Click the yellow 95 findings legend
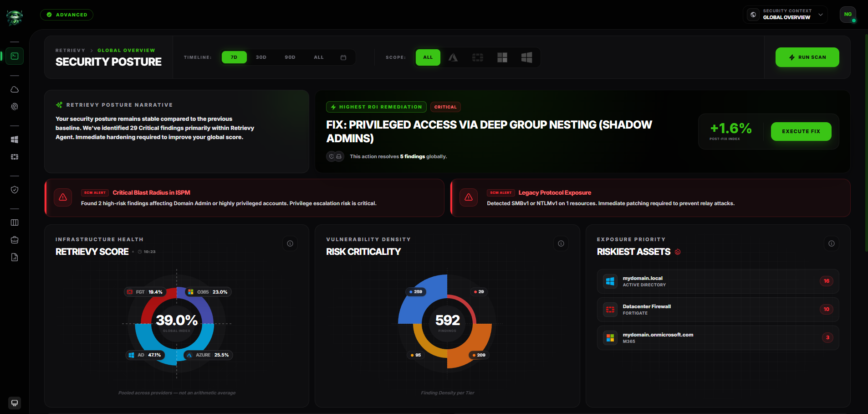 416,355
